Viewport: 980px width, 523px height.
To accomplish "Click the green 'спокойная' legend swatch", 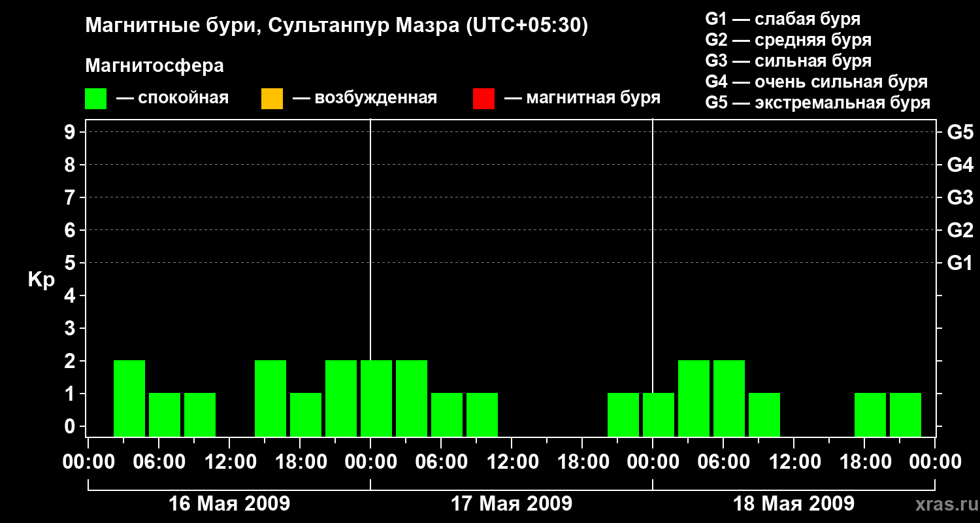I will coord(95,99).
